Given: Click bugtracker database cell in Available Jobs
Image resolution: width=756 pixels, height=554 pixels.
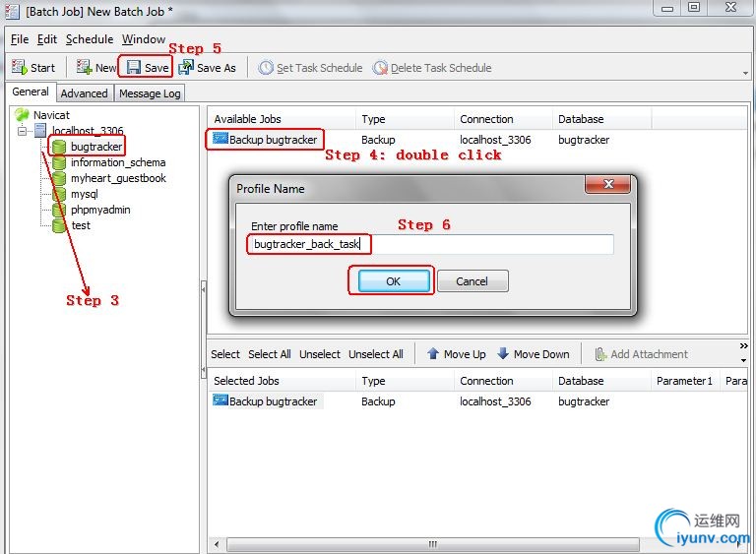Looking at the screenshot, I should pyautogui.click(x=584, y=140).
